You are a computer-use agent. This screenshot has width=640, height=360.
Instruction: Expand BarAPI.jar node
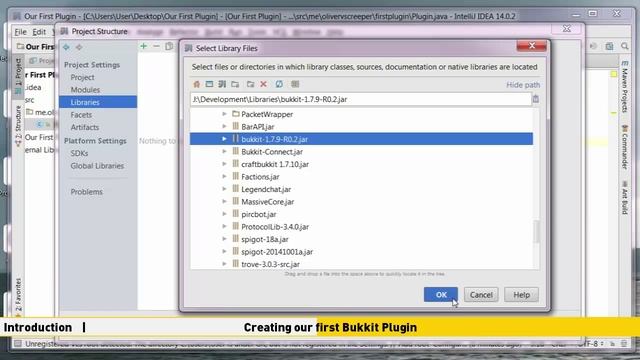[x=224, y=127]
